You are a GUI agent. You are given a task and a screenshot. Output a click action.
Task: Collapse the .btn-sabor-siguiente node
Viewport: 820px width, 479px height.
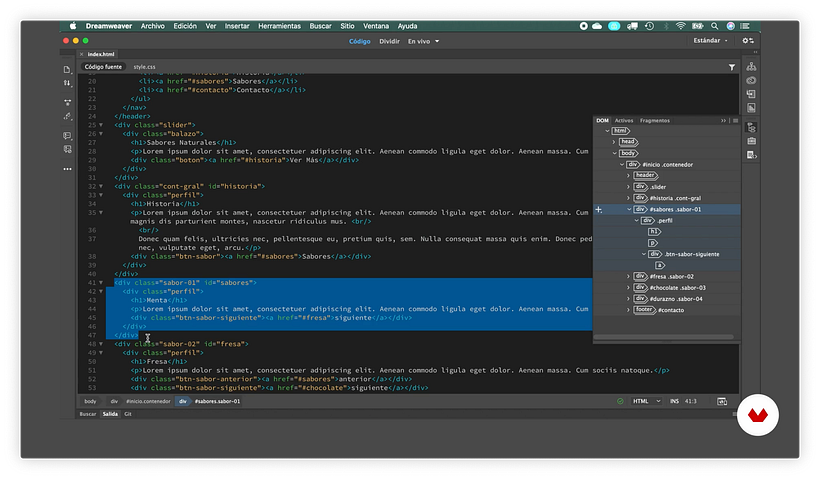[x=644, y=254]
